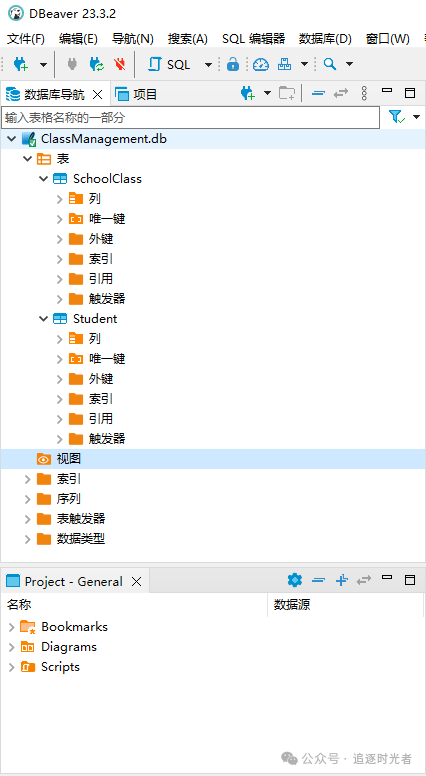Click the red disconnect plug icon
The image size is (426, 776).
coord(120,64)
